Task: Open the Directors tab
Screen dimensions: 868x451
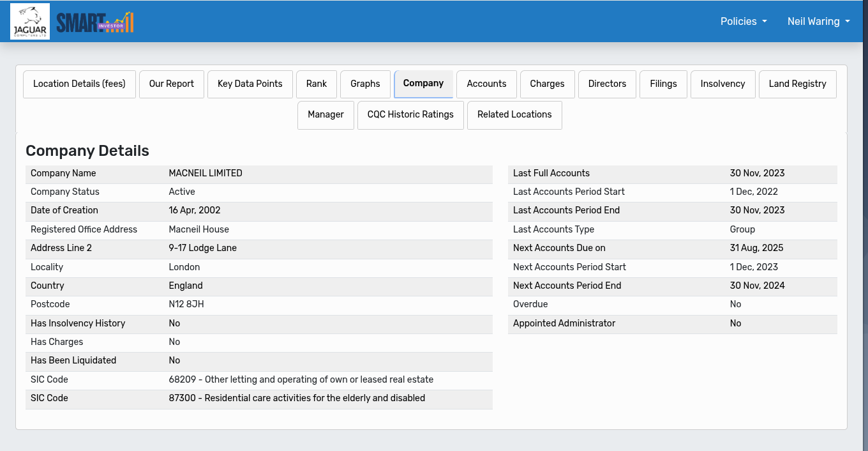Action: point(606,84)
